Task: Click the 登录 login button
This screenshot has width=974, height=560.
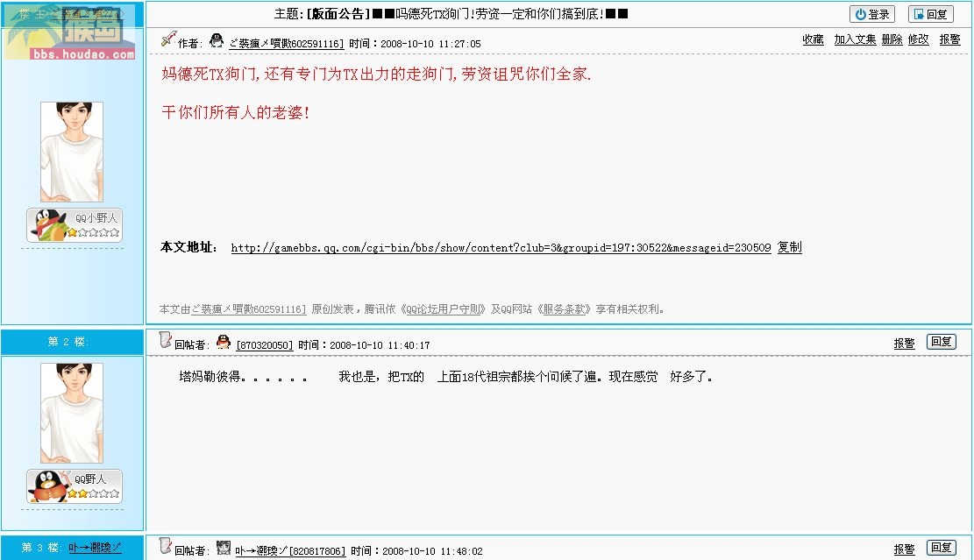Action: (x=871, y=14)
